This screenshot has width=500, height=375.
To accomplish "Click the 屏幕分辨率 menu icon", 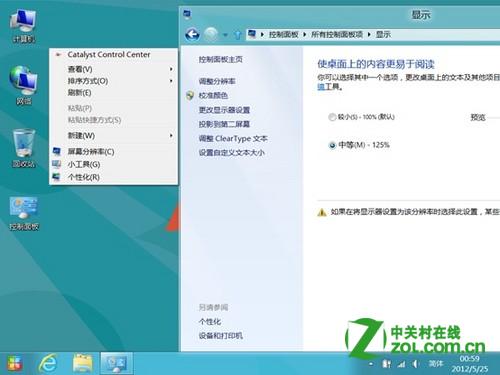I will coord(56,152).
